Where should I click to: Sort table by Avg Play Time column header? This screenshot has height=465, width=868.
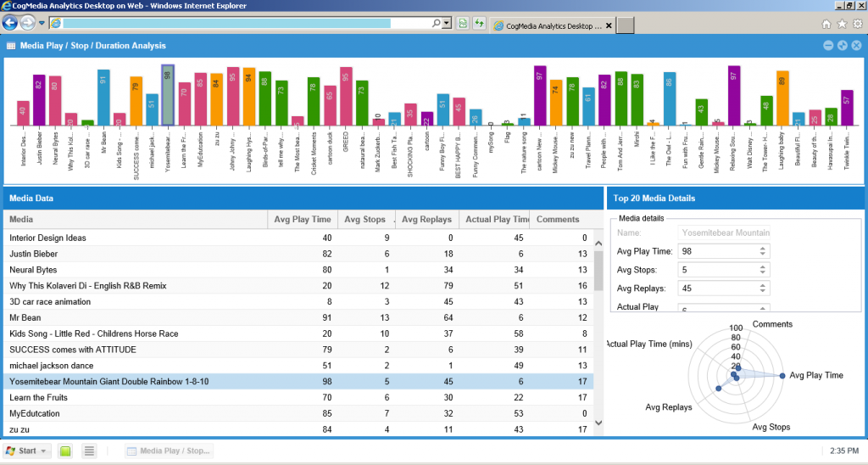[x=303, y=220]
